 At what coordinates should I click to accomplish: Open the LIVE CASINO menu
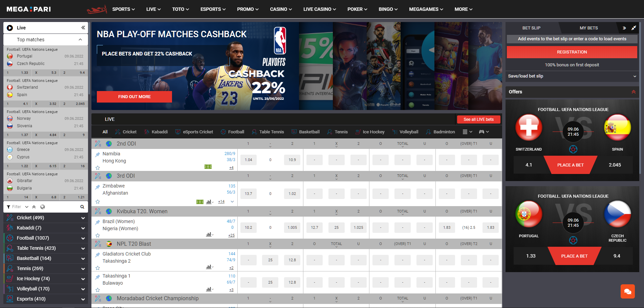(320, 9)
